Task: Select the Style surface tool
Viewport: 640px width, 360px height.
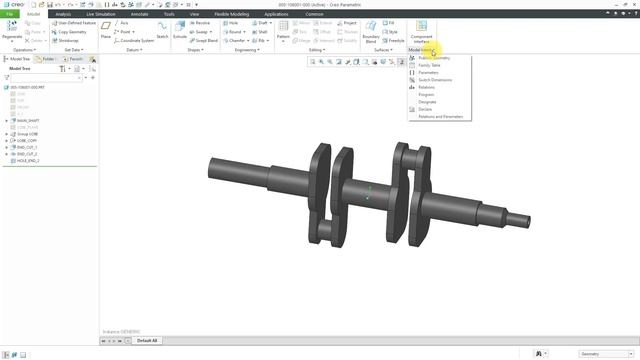Action: point(390,32)
